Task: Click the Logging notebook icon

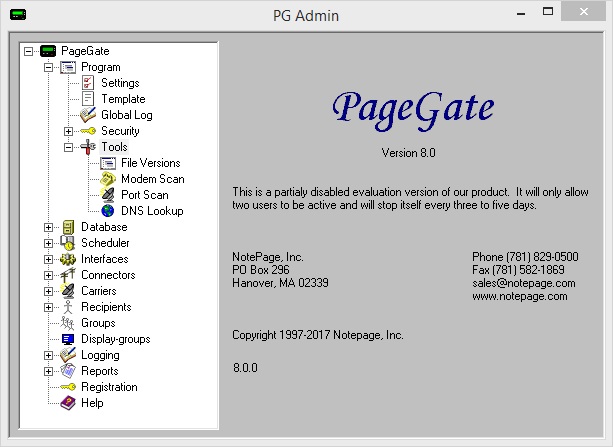Action: [x=68, y=355]
